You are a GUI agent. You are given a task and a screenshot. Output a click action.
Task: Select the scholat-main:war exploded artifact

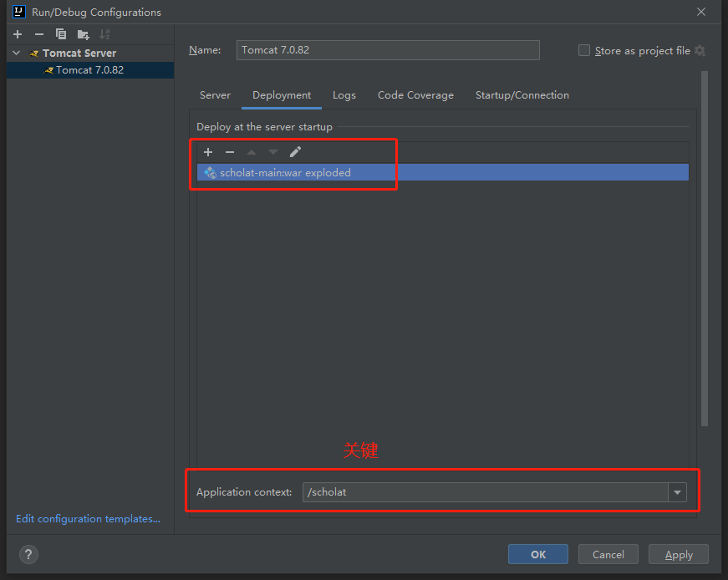tap(442, 172)
